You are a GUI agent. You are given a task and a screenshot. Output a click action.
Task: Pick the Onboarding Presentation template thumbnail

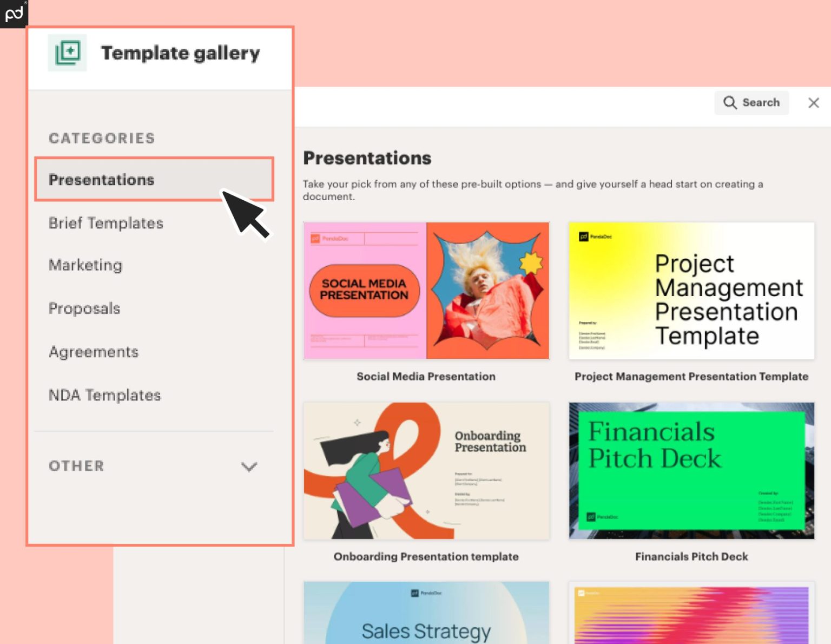pos(426,470)
